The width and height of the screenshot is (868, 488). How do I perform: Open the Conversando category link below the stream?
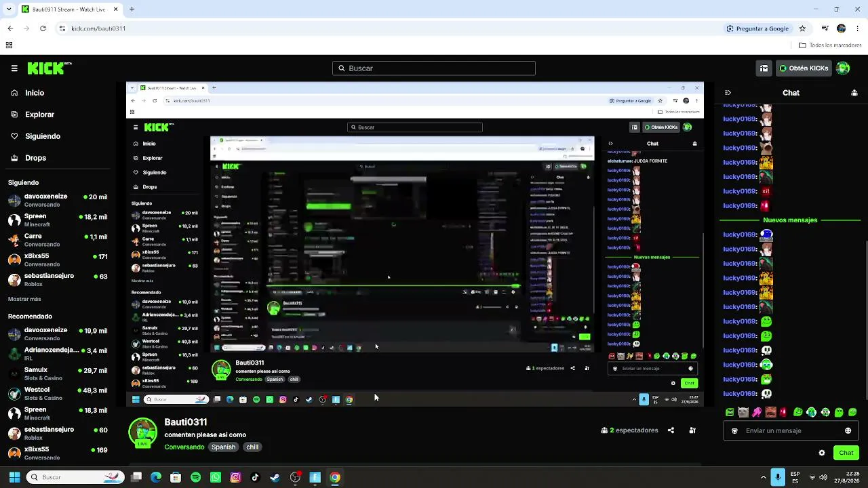click(184, 447)
